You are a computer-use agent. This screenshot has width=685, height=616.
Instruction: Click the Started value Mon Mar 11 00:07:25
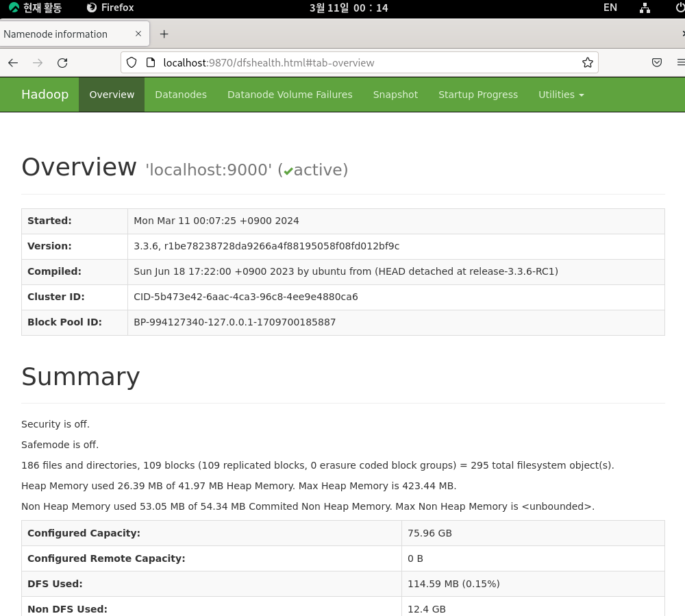point(216,221)
